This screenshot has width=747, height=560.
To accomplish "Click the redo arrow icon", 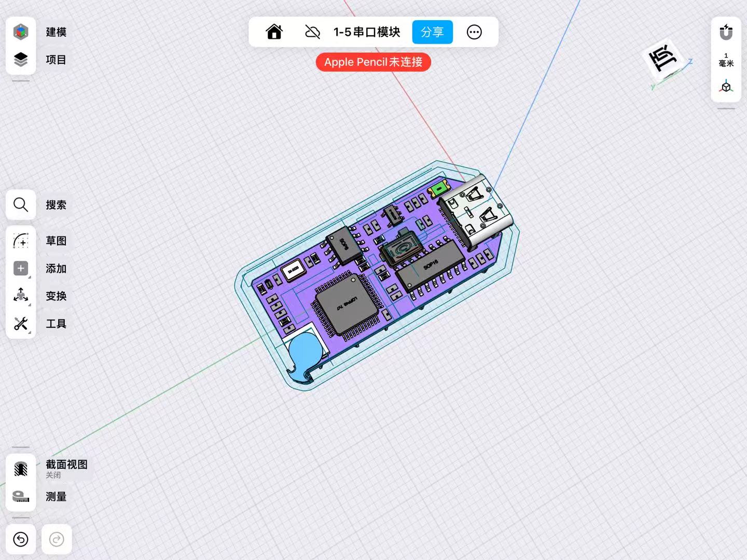I will (x=57, y=540).
